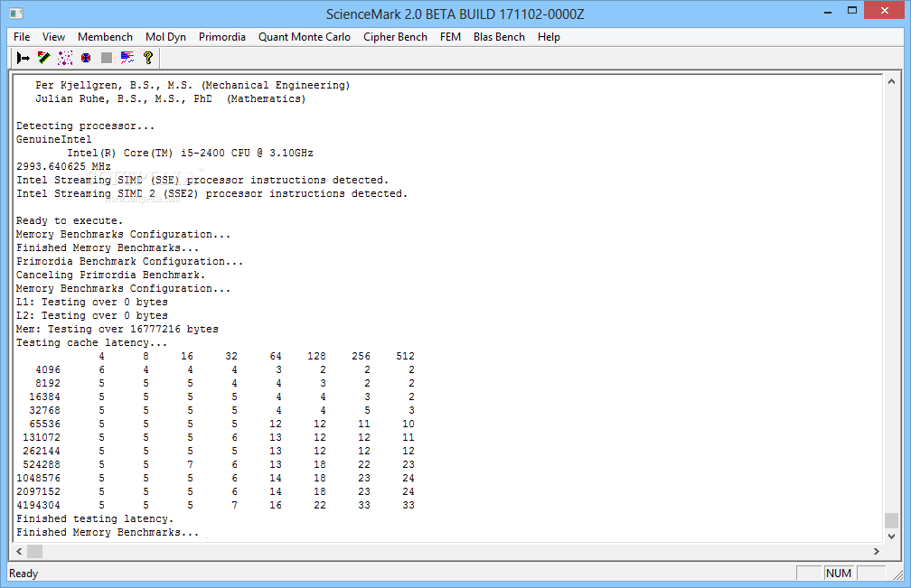
Task: Launch the molecular dynamics purple particles icon
Action: [x=65, y=58]
